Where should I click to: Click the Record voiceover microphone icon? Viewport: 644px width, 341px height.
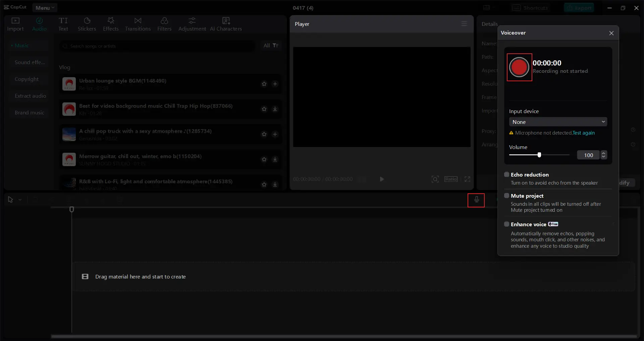[x=476, y=200]
